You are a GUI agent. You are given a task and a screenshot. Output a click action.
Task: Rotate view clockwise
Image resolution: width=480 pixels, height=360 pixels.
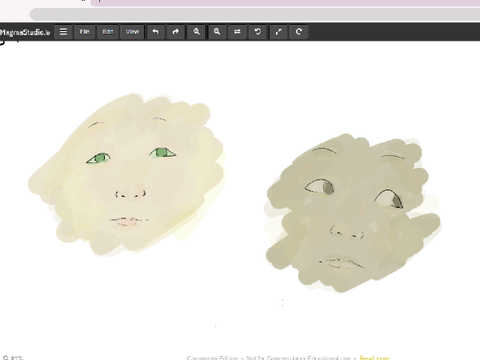(299, 32)
